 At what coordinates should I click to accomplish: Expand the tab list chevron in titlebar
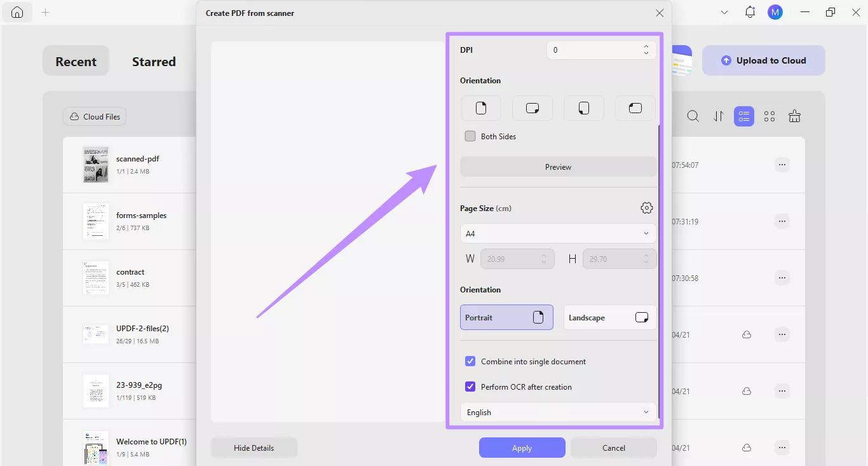[x=724, y=11]
